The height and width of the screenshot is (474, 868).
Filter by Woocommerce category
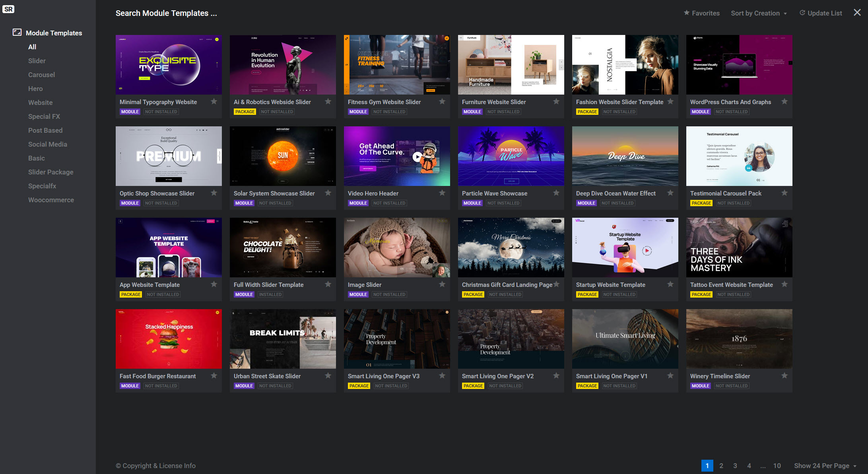click(51, 200)
